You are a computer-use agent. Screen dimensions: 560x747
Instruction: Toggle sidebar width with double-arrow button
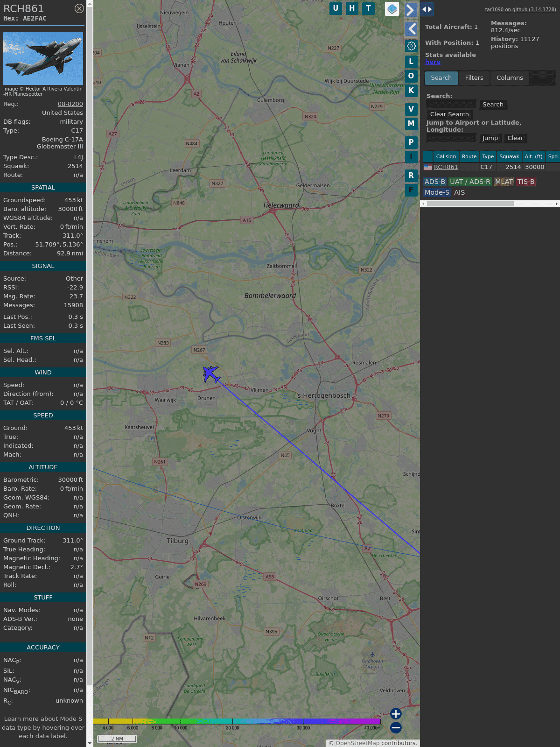click(427, 9)
